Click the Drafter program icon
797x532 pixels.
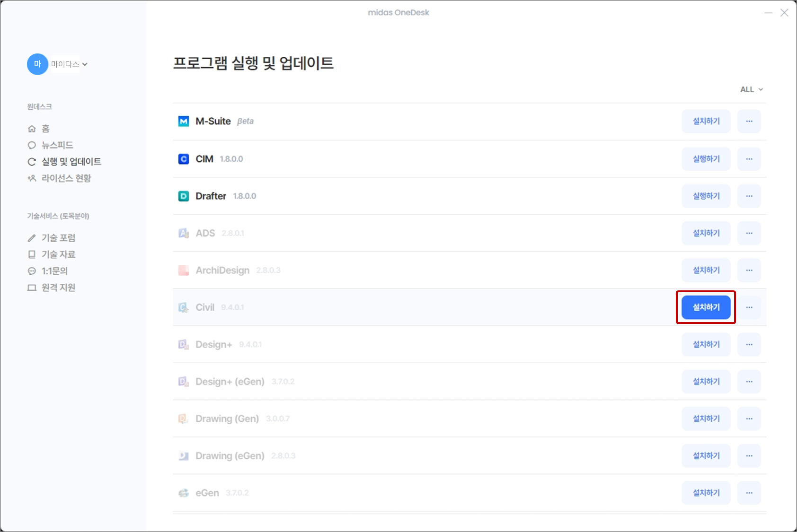(184, 196)
